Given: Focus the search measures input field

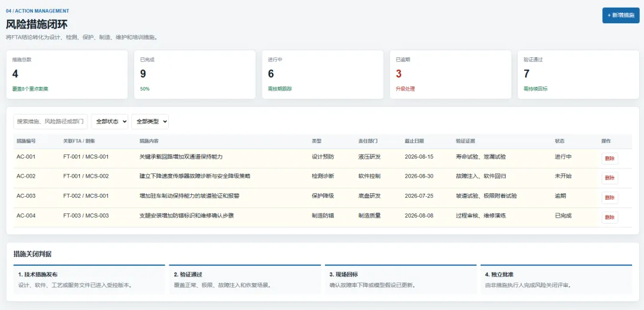Looking at the screenshot, I should coord(51,122).
